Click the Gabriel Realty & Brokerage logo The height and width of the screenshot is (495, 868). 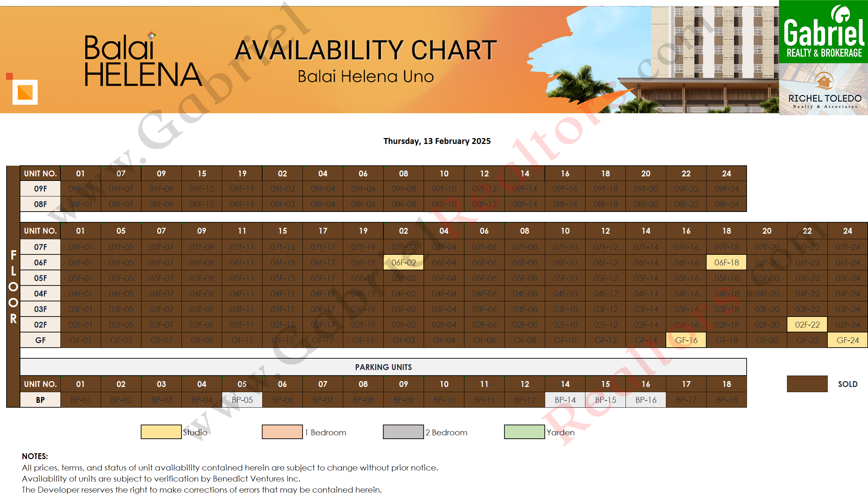(x=823, y=32)
